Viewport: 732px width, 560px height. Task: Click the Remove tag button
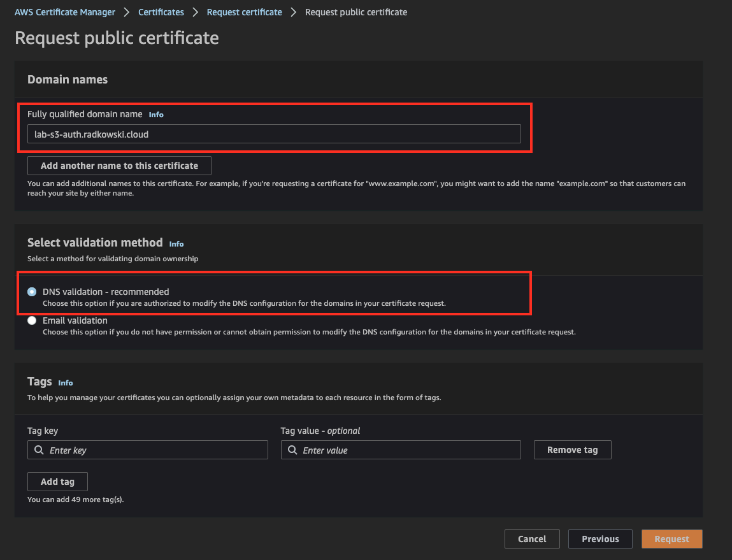coord(572,450)
